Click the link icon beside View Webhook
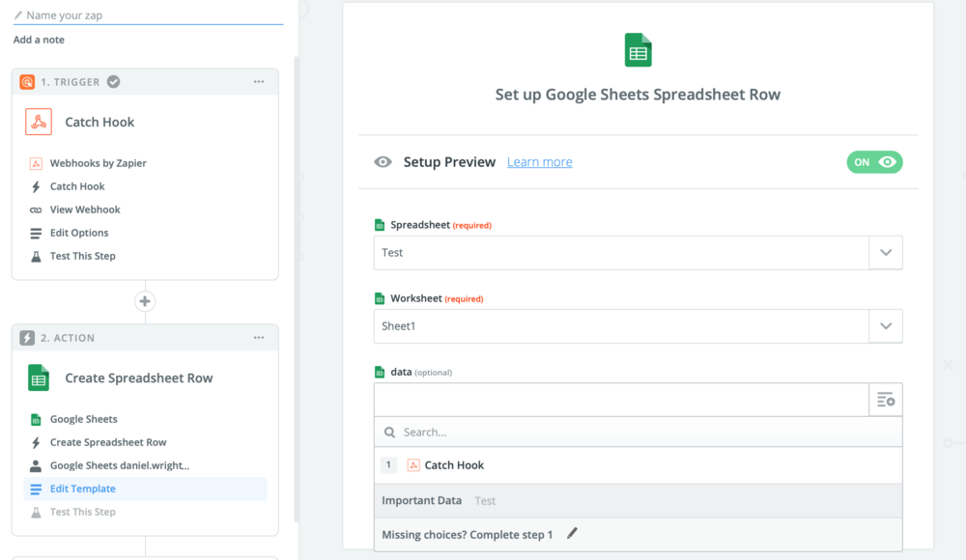This screenshot has width=966, height=560. [x=36, y=210]
